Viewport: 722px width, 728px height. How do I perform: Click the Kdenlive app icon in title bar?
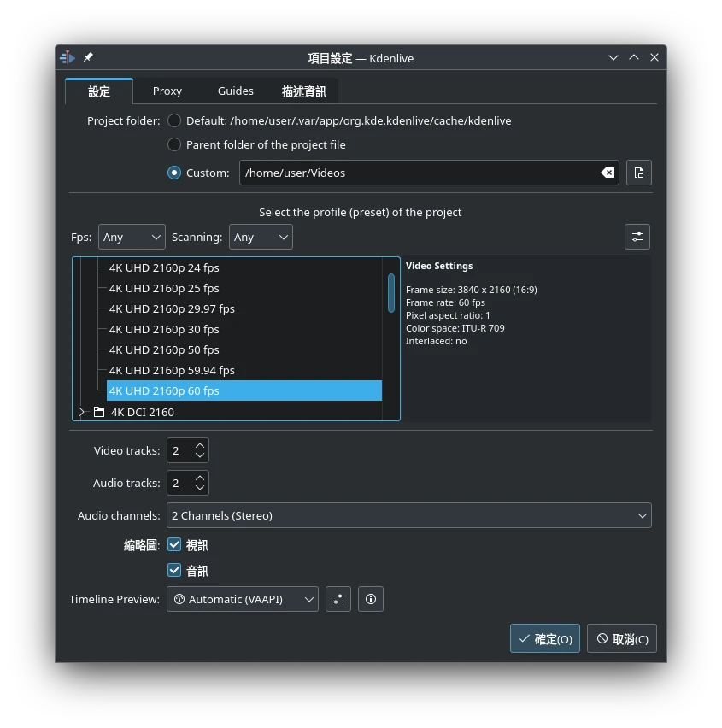68,57
